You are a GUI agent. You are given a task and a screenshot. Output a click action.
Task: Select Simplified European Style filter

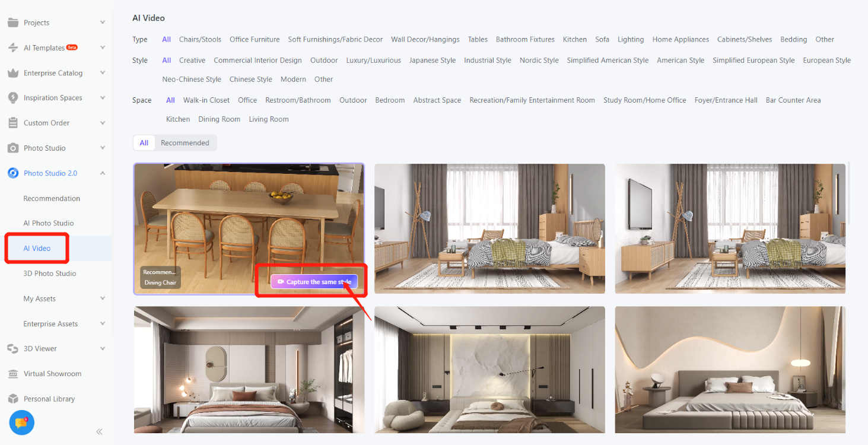tap(753, 60)
